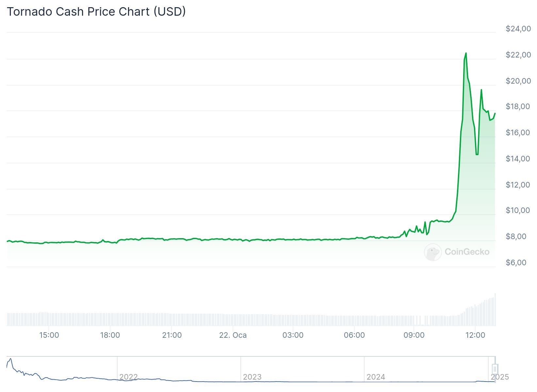Click the 22. Oca date label

click(233, 335)
